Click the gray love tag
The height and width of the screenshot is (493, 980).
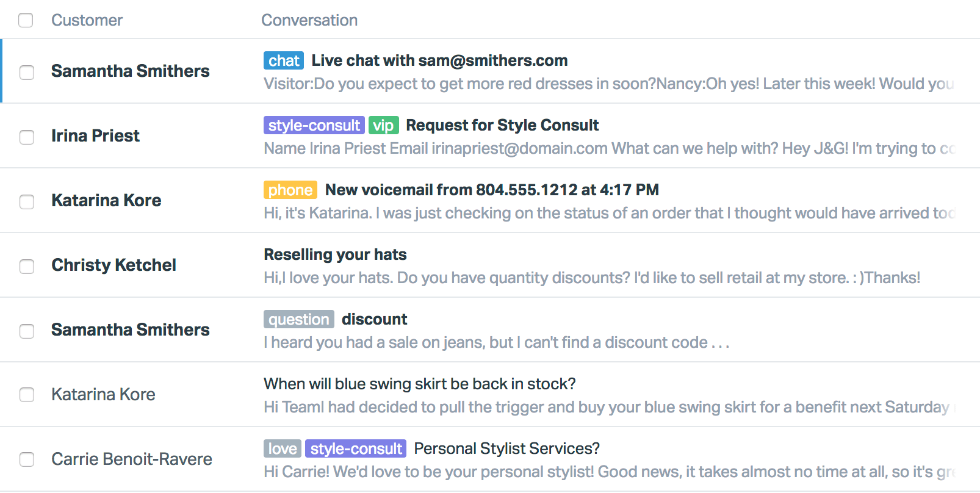click(282, 448)
